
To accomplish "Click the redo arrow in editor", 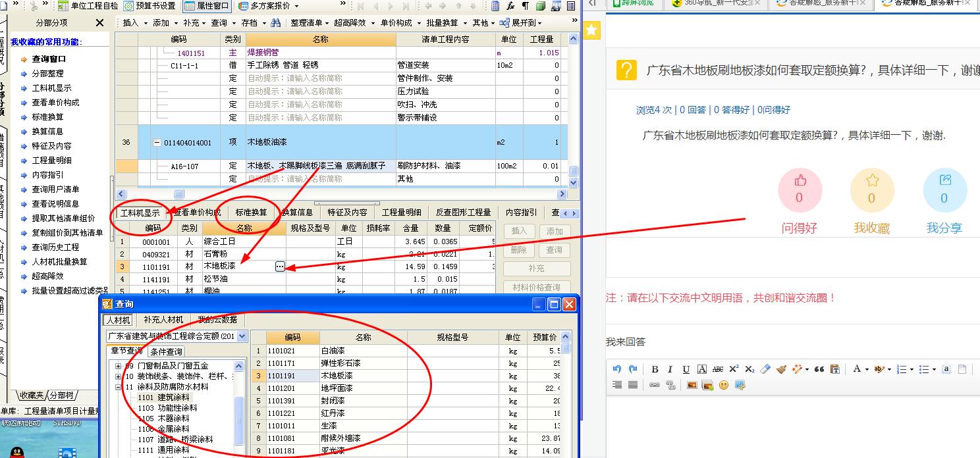I will click(x=632, y=369).
